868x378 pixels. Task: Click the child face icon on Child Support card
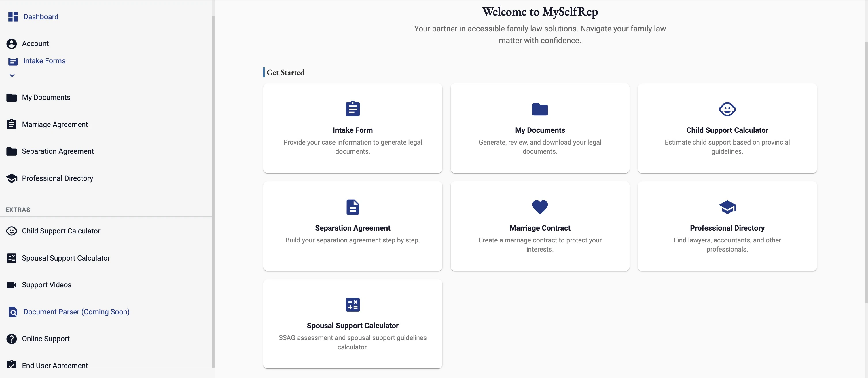tap(727, 109)
